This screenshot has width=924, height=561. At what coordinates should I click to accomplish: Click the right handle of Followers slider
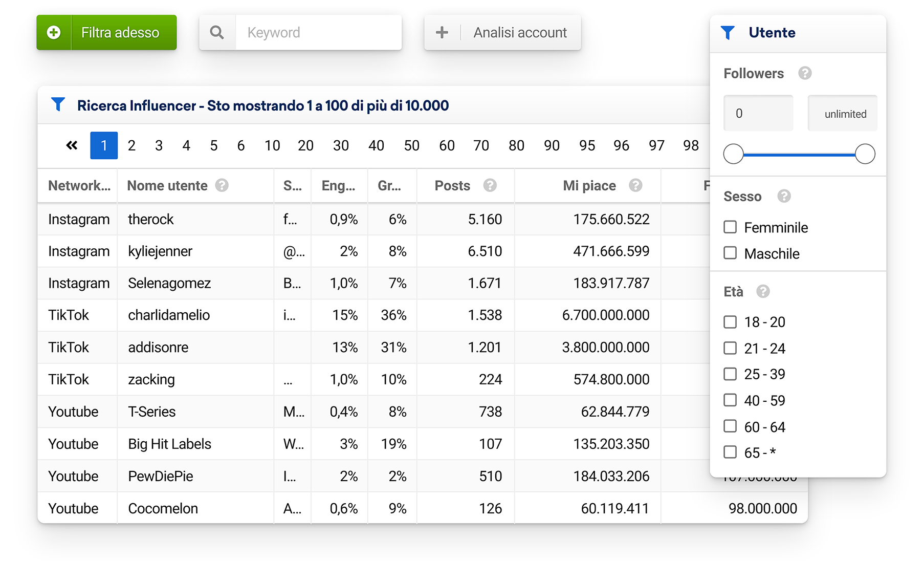click(865, 154)
